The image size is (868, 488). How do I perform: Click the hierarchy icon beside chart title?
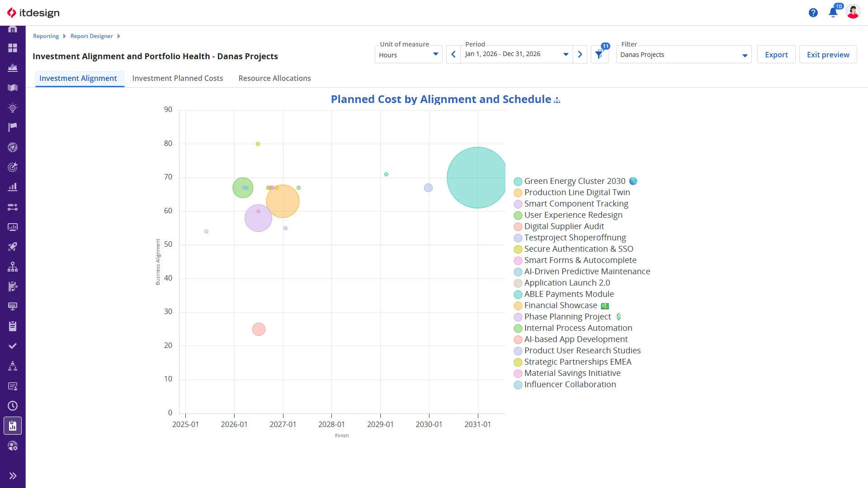557,100
